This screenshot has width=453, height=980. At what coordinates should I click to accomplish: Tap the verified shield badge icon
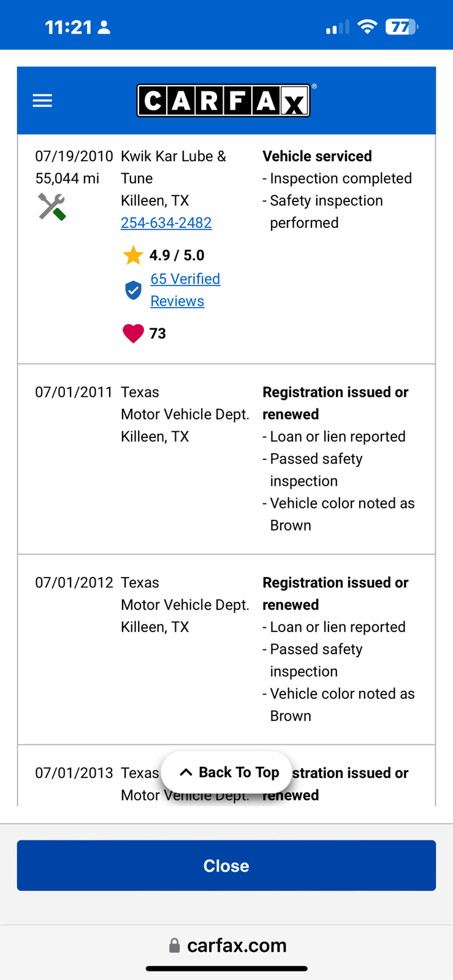(x=133, y=290)
